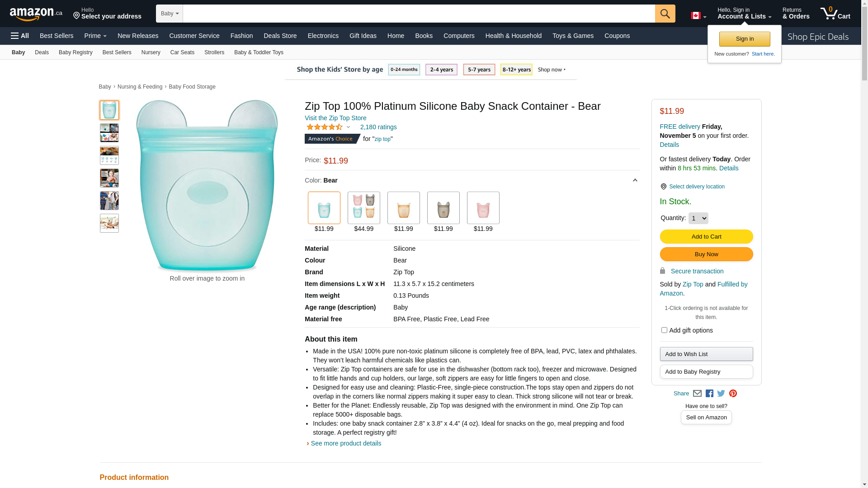
Task: Collapse the Color Bear section chevron
Action: tap(635, 180)
